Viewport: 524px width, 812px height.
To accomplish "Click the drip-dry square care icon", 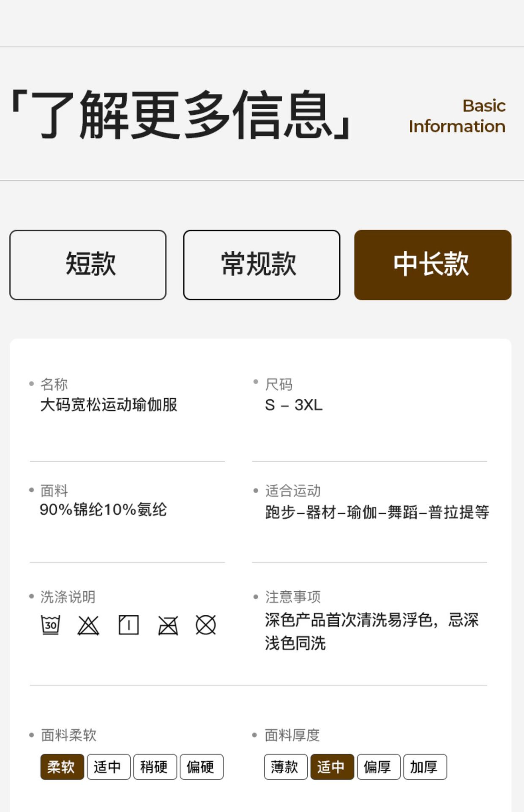I will click(128, 625).
